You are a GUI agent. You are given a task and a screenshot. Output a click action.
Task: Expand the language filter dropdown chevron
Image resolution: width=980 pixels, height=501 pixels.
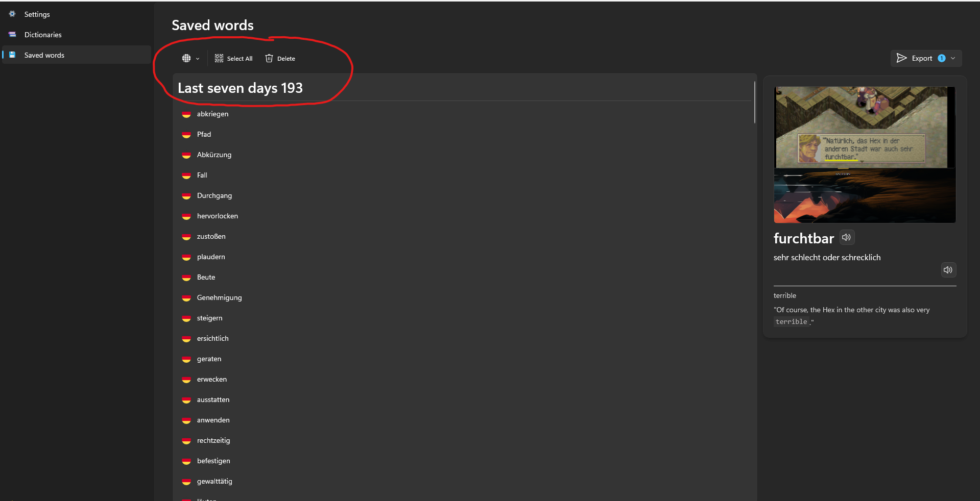pos(198,59)
